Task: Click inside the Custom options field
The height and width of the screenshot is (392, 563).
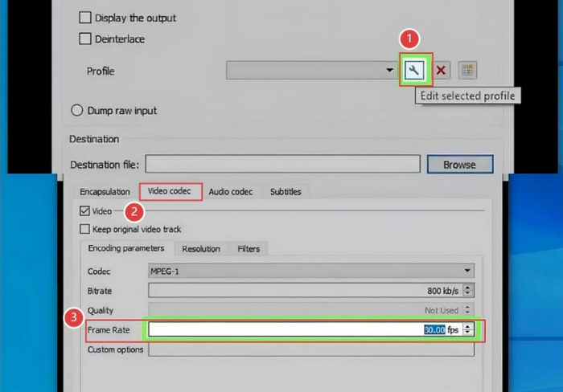Action: click(x=310, y=349)
